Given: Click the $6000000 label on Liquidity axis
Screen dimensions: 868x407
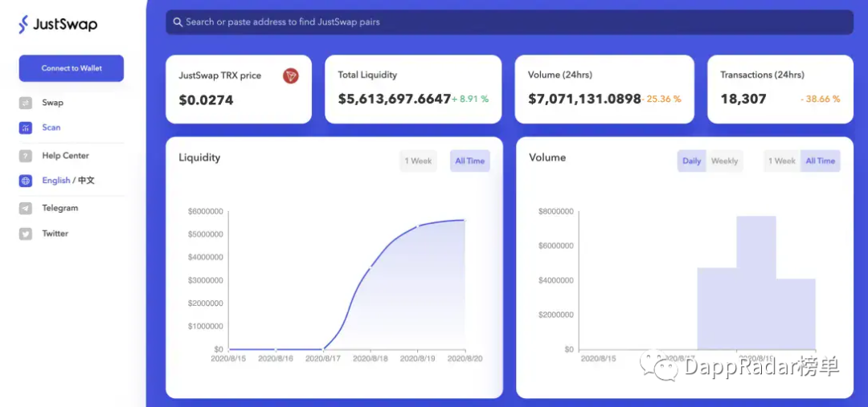Looking at the screenshot, I should (x=206, y=211).
